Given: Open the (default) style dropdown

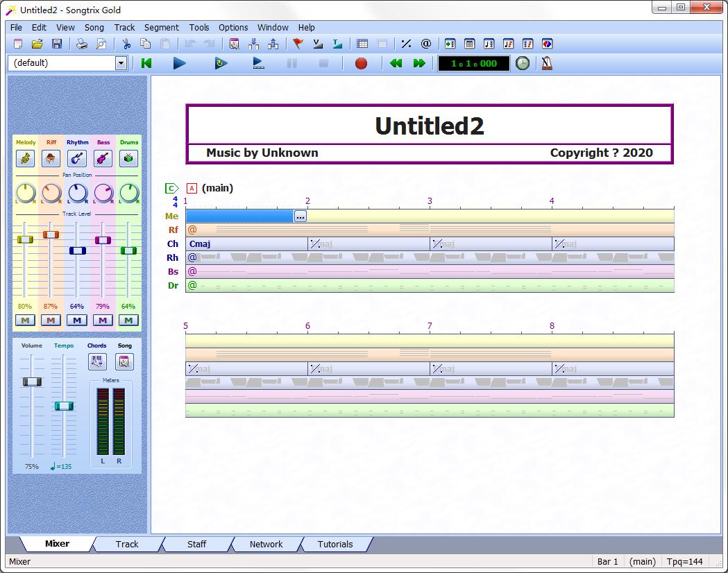Looking at the screenshot, I should pyautogui.click(x=121, y=63).
